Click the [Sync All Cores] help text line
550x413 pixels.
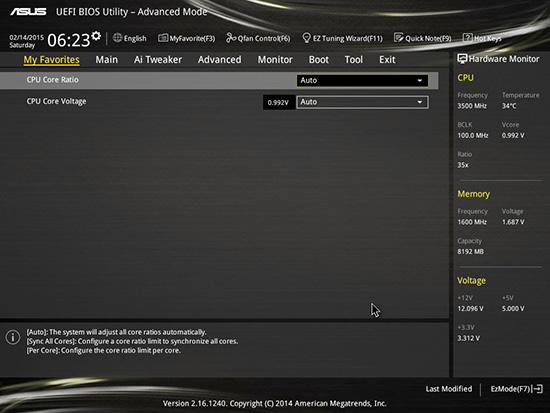(133, 341)
